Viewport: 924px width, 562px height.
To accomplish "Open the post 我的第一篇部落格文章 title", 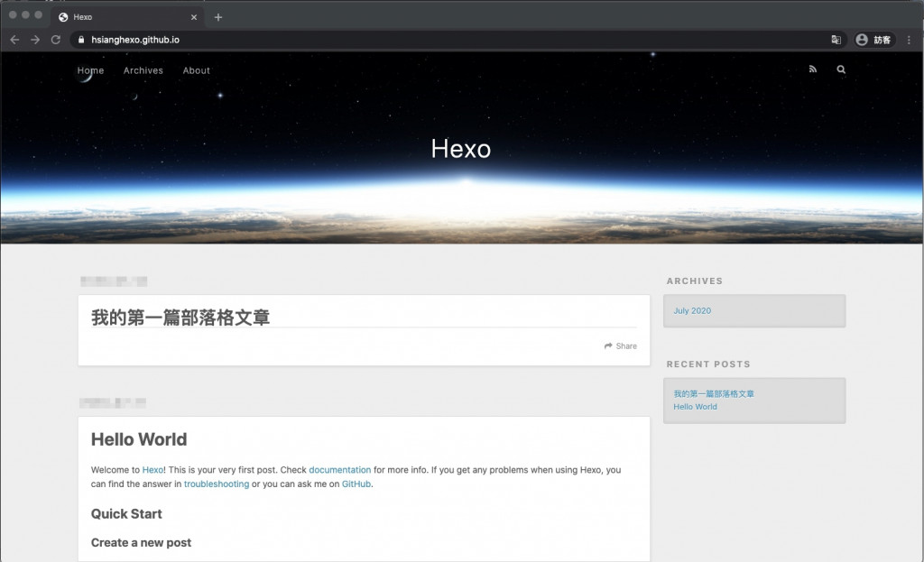I will 180,318.
